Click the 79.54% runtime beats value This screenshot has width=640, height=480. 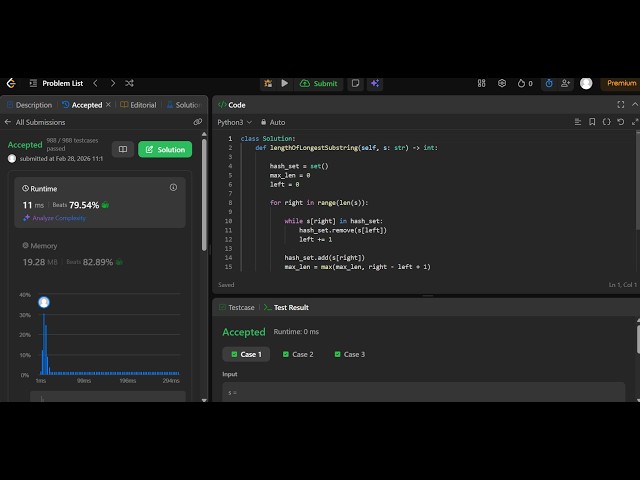pos(84,205)
